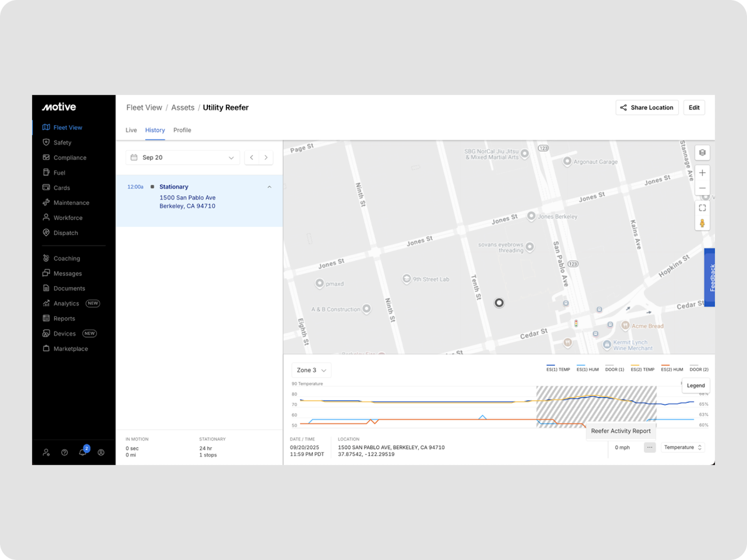Open user account profile icon
The image size is (747, 560).
point(101,452)
